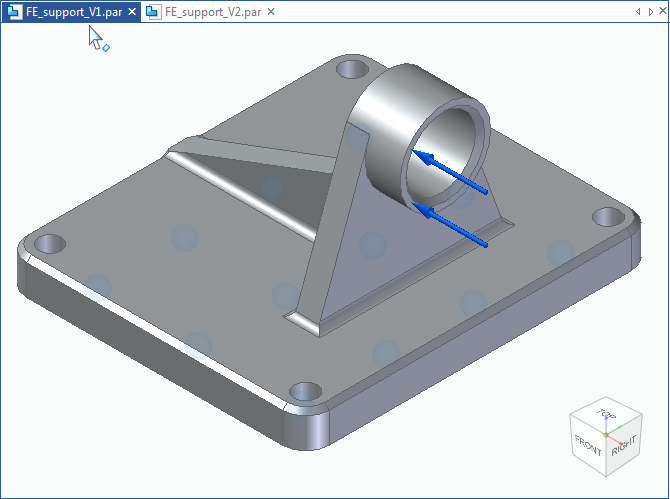Select the lower blue force arrow
The image size is (670, 499).
pos(450,227)
